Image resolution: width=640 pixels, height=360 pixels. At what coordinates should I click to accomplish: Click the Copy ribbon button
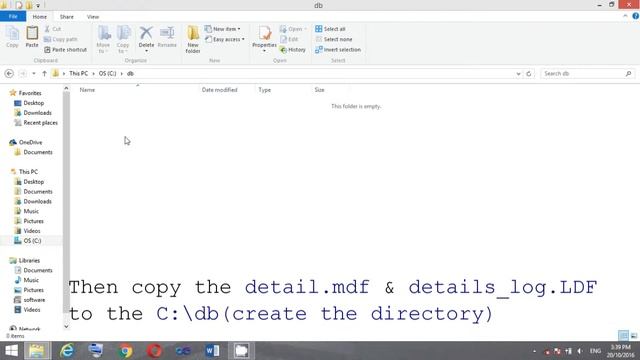coord(12,37)
